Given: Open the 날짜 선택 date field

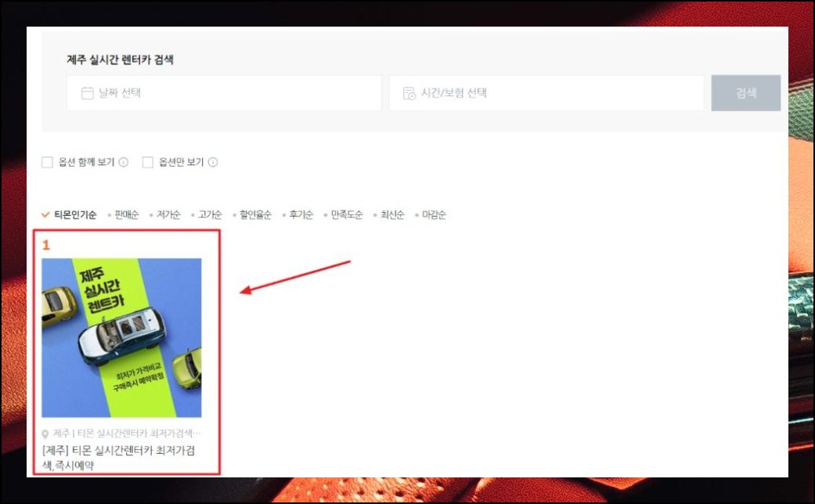Looking at the screenshot, I should click(224, 93).
